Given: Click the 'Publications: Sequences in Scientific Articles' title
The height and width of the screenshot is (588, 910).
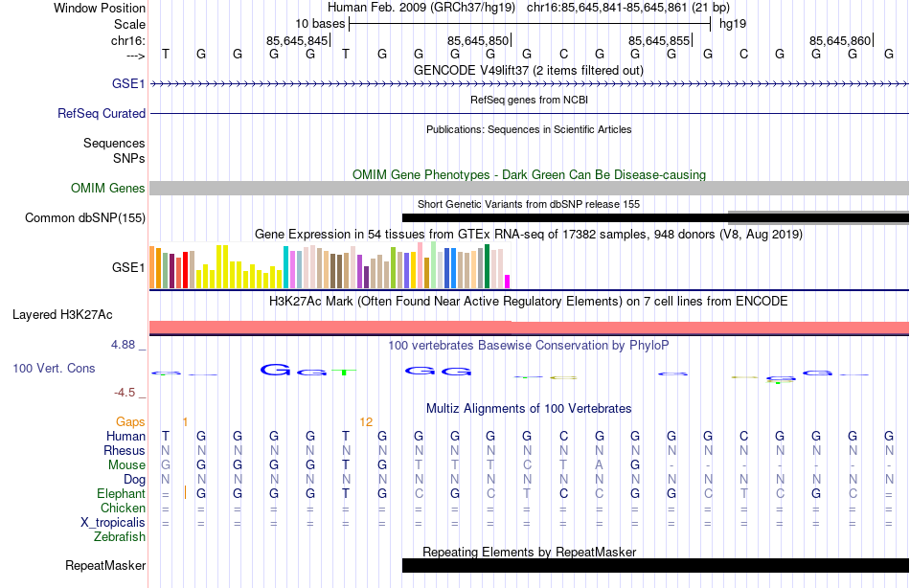Looking at the screenshot, I should click(529, 129).
